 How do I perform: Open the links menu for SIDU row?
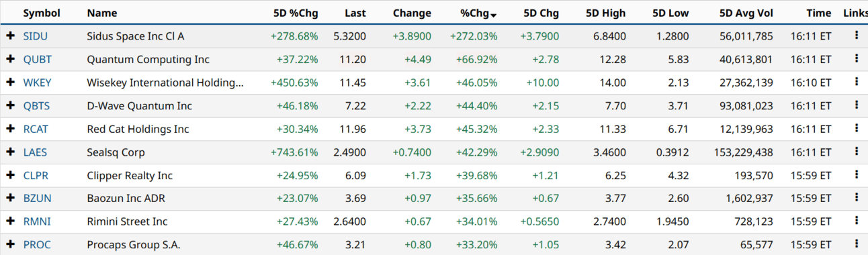pos(856,36)
